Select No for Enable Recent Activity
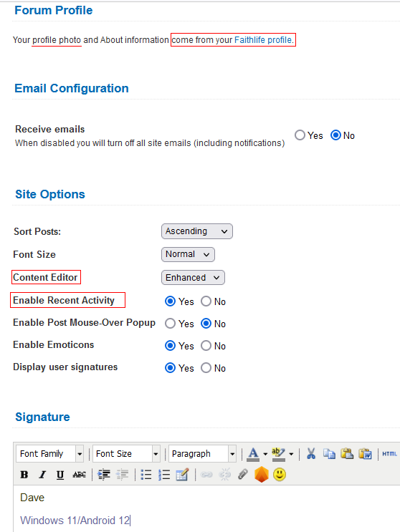Screen dimensions: 400x532 (206, 301)
